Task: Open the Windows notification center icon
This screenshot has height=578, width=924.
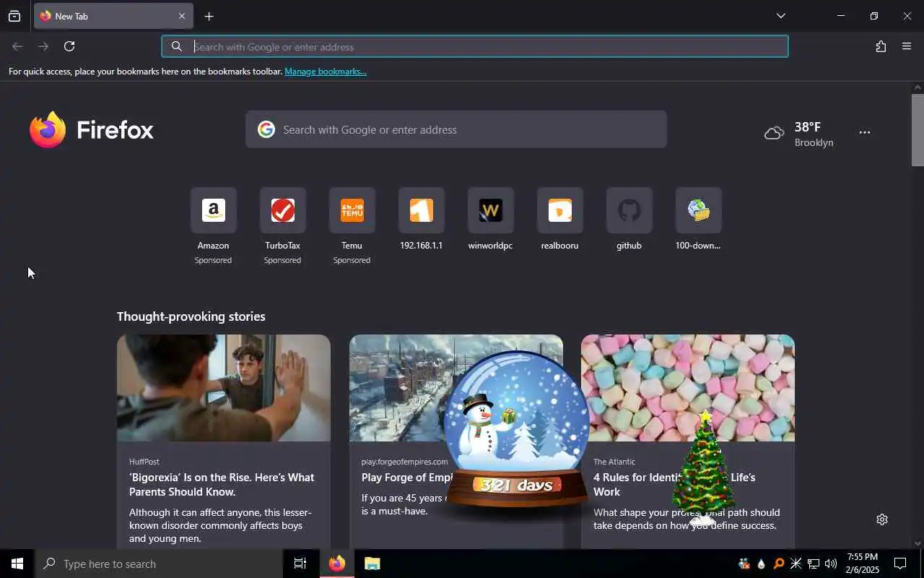Action: pyautogui.click(x=900, y=564)
